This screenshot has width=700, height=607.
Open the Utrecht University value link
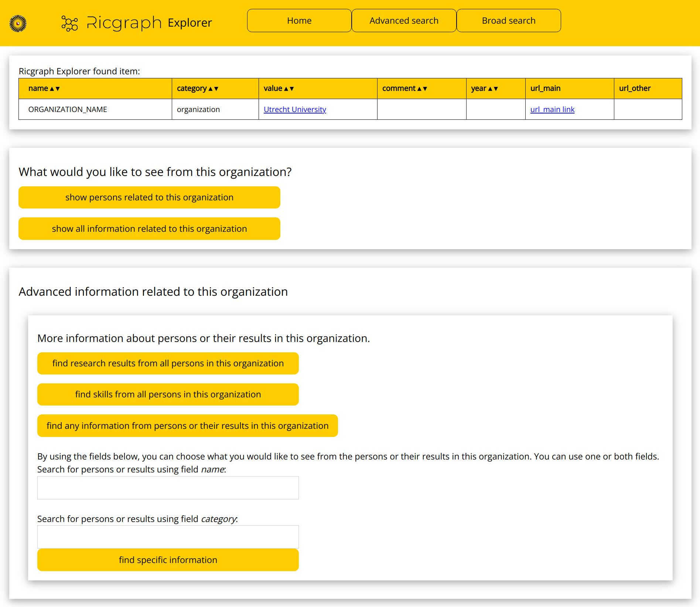pyautogui.click(x=295, y=109)
